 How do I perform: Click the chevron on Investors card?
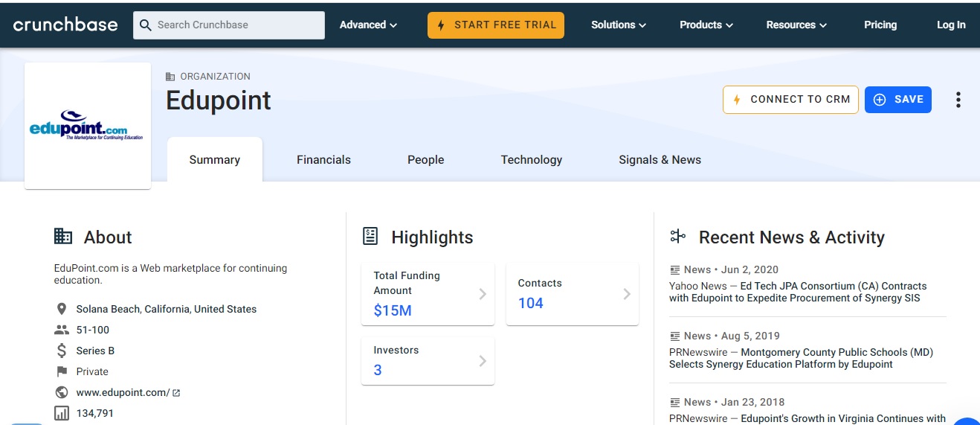click(x=483, y=361)
